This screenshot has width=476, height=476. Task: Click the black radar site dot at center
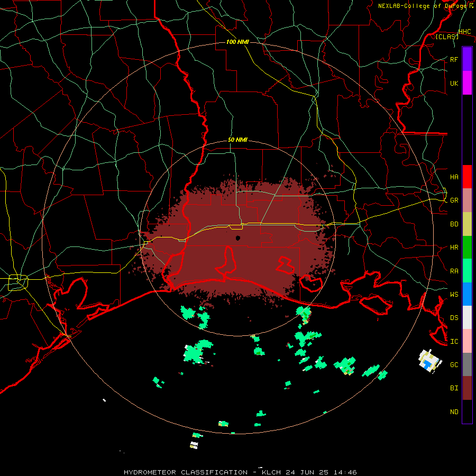[238, 238]
